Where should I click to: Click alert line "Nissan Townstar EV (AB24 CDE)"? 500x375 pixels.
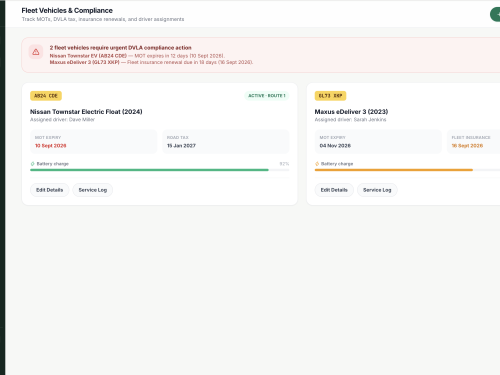[x=88, y=56]
